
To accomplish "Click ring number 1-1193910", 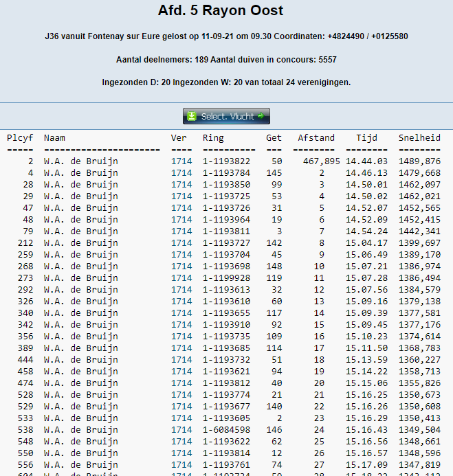I will 226,325.
